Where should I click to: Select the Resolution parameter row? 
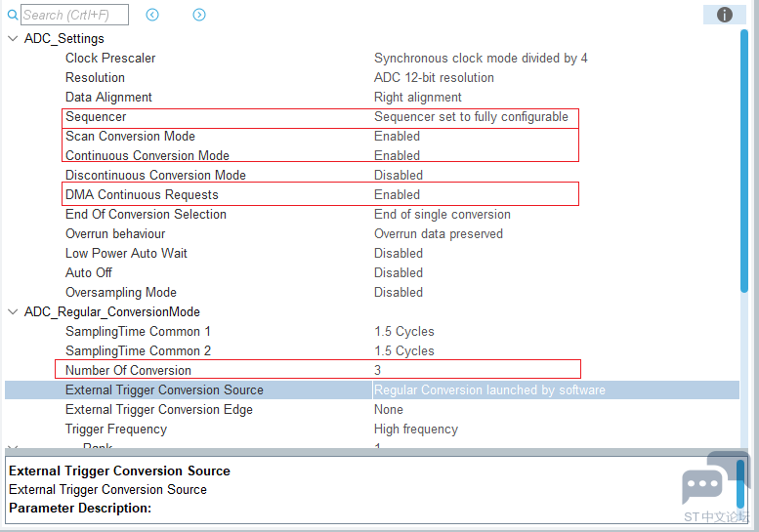coord(372,78)
